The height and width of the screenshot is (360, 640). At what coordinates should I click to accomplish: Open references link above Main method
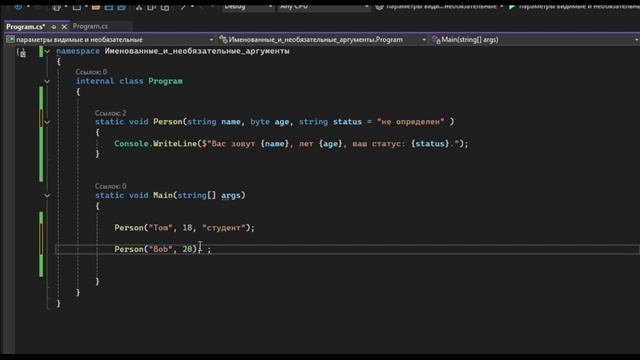point(111,186)
